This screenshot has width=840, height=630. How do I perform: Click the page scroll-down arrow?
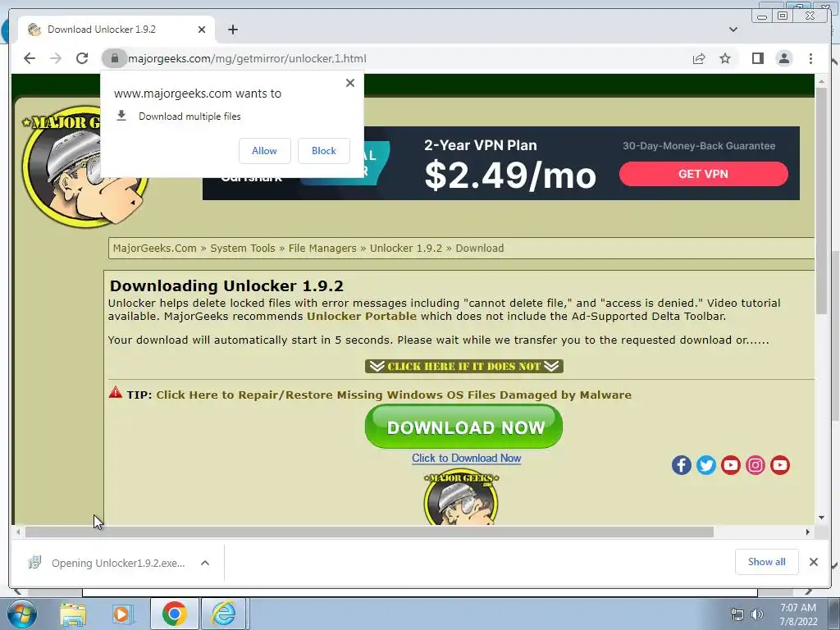click(822, 518)
